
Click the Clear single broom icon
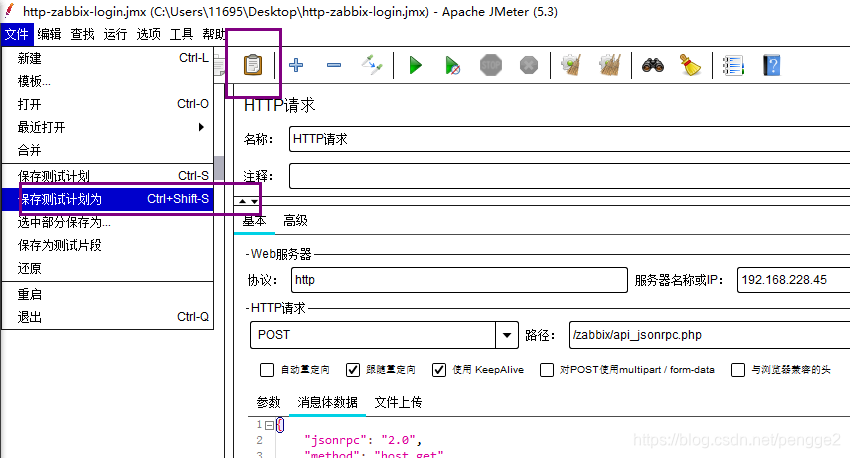(x=571, y=65)
